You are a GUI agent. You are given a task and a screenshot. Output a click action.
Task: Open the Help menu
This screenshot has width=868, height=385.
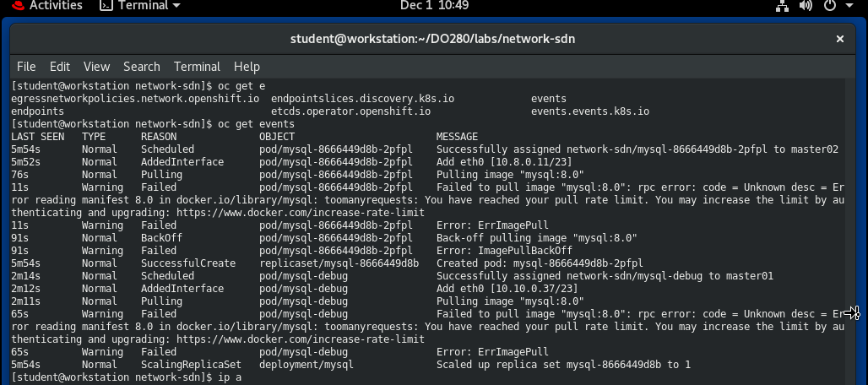(x=247, y=67)
